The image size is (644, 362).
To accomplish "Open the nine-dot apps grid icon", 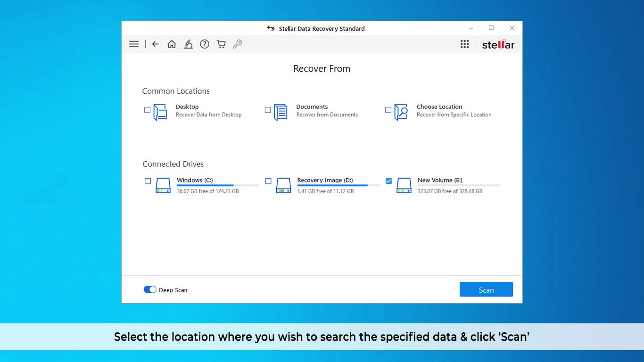I will (464, 44).
